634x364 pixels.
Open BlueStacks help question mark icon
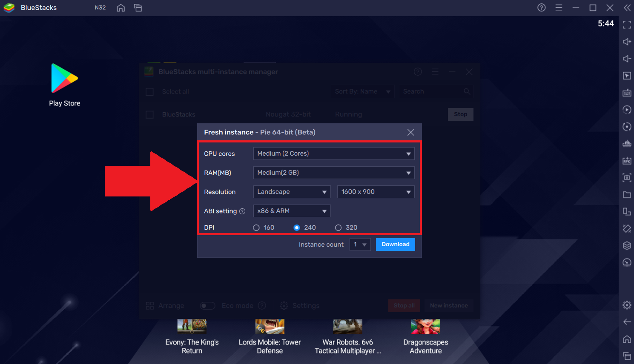(542, 8)
